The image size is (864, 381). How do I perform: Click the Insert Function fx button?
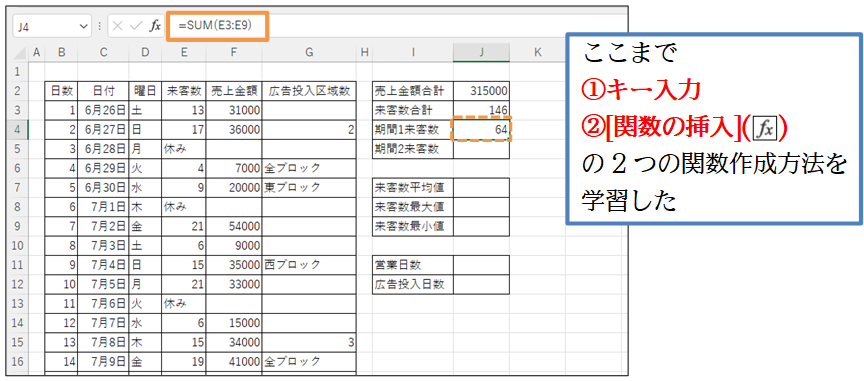click(x=155, y=26)
